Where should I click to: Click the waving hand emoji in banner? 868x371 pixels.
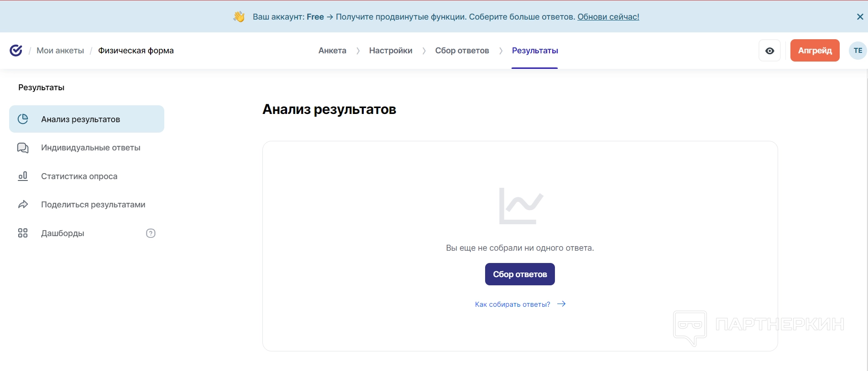tap(239, 17)
